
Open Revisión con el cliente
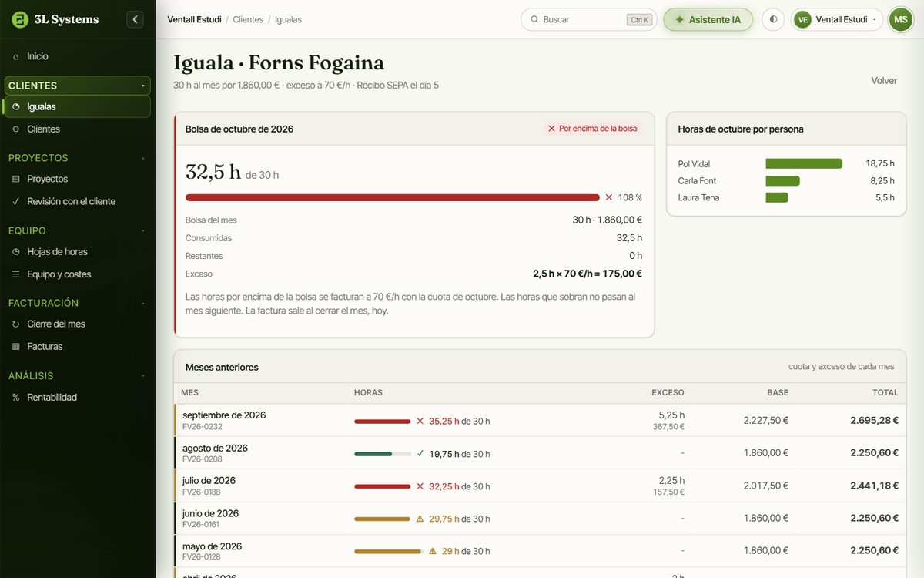[x=78, y=201]
